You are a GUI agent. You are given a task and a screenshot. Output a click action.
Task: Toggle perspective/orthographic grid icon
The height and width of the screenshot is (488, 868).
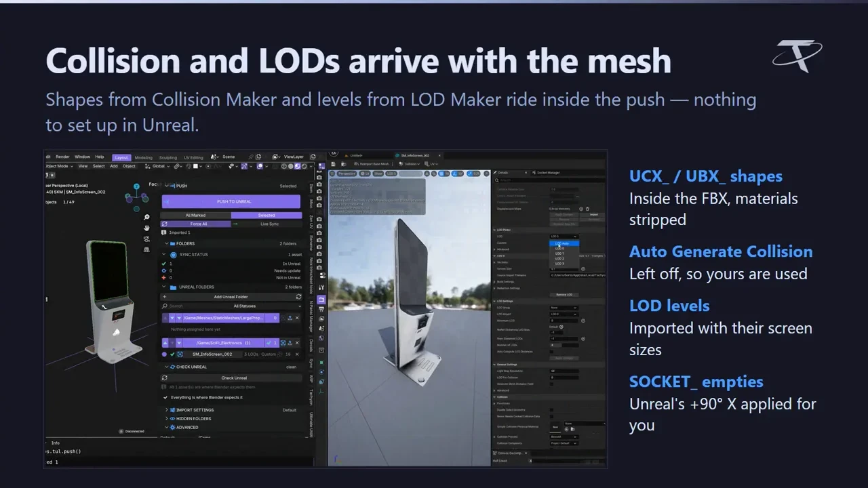click(146, 249)
